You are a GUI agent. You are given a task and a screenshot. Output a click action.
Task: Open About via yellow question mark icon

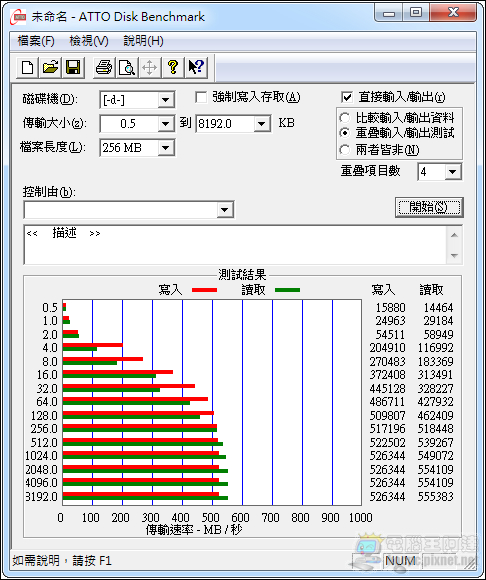(x=173, y=68)
